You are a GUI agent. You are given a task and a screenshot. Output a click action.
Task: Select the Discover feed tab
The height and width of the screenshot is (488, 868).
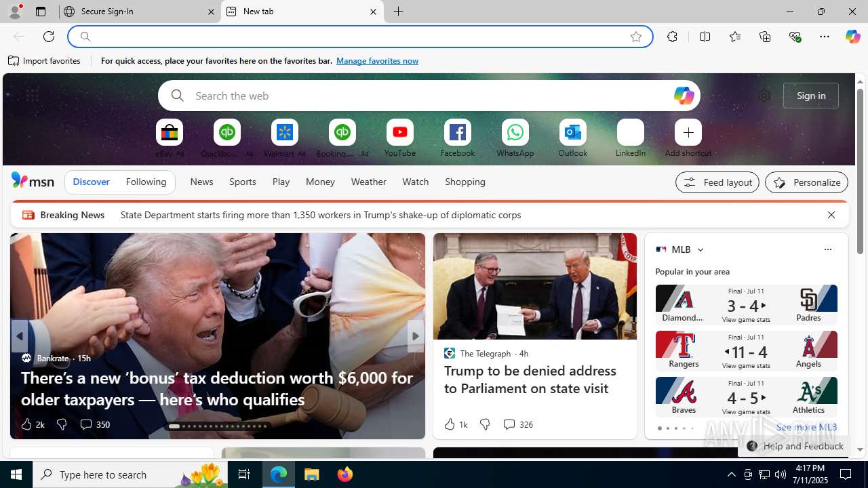coord(91,182)
